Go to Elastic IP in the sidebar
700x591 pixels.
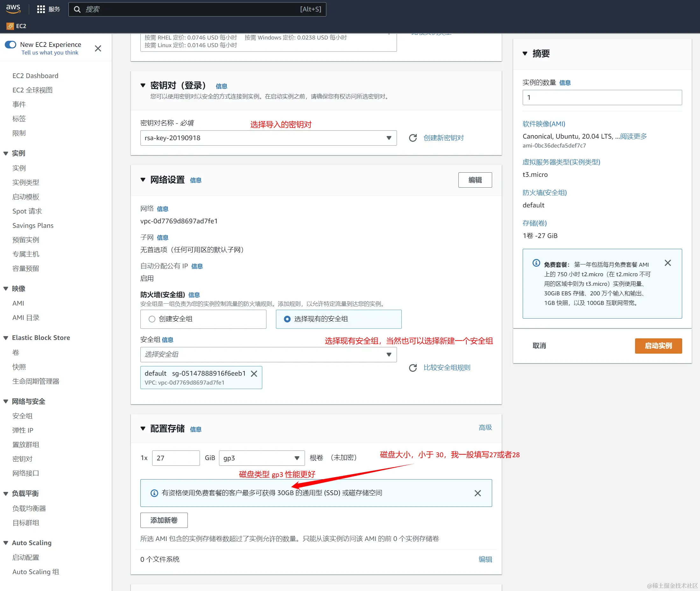(23, 430)
